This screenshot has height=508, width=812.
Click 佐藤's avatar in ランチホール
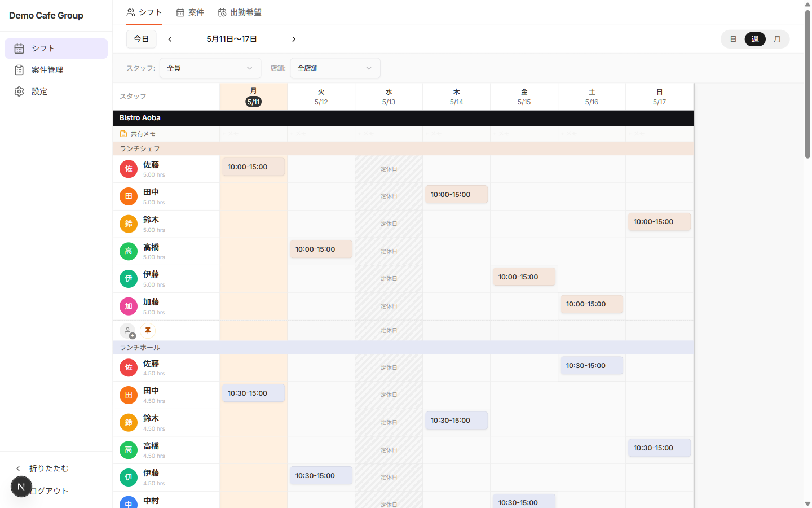click(x=129, y=367)
